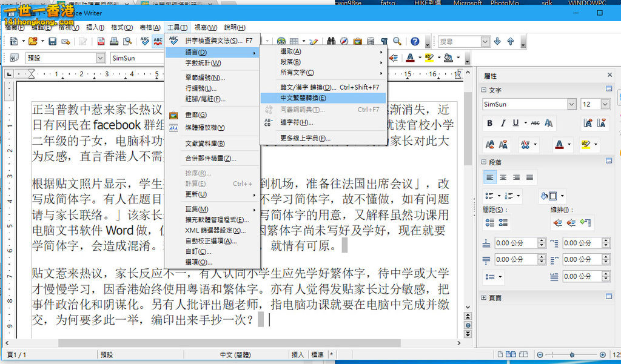
Task: Set Center alignment in sidebar
Action: (x=503, y=177)
